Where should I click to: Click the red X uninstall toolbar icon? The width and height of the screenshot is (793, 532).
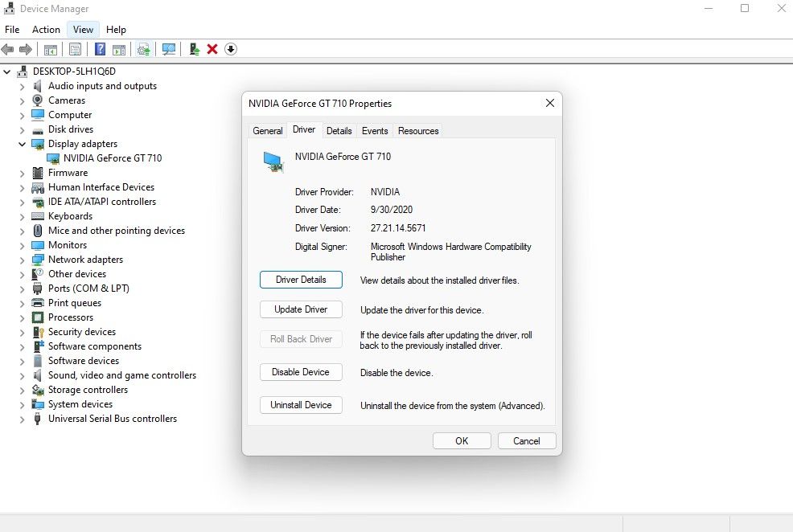(x=212, y=49)
